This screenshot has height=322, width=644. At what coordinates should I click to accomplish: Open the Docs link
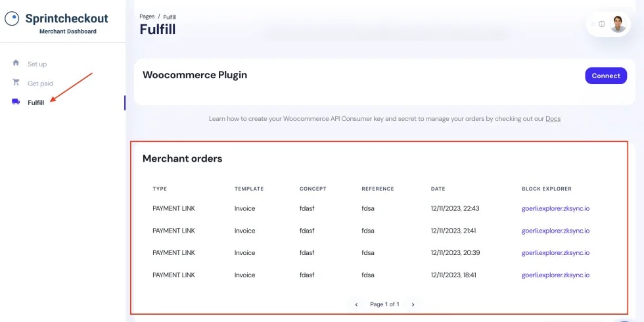point(553,119)
